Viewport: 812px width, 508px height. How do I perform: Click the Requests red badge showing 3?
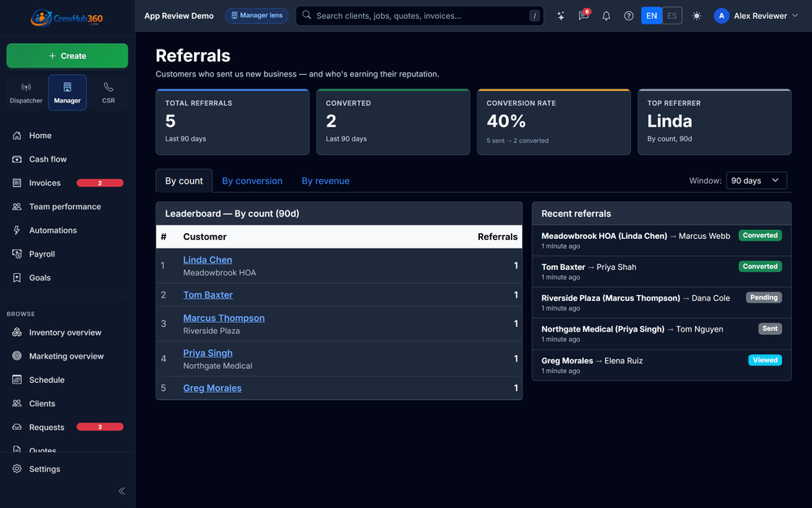100,428
